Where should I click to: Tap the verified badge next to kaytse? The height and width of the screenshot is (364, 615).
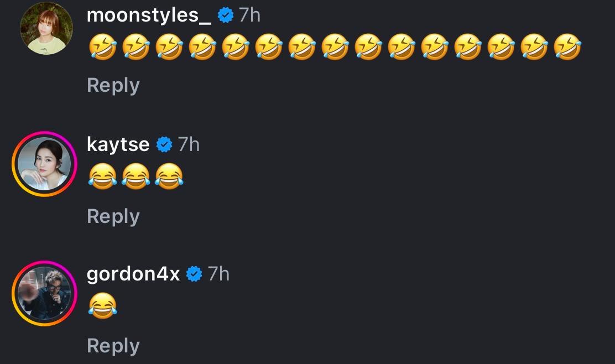click(x=164, y=145)
